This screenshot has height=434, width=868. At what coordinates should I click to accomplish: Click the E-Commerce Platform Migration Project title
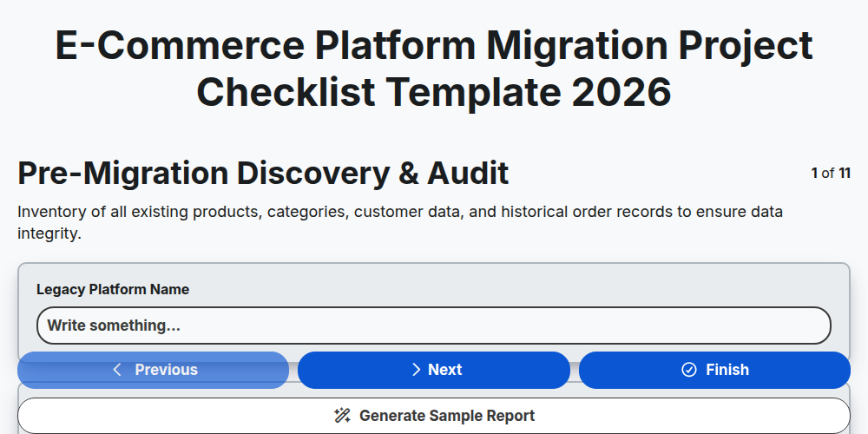click(x=434, y=69)
